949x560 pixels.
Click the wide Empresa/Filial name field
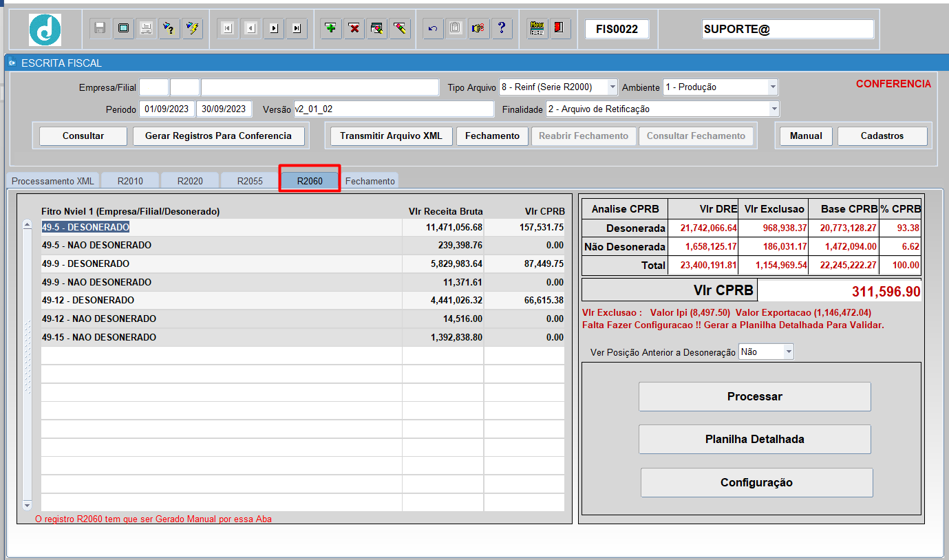tap(320, 87)
